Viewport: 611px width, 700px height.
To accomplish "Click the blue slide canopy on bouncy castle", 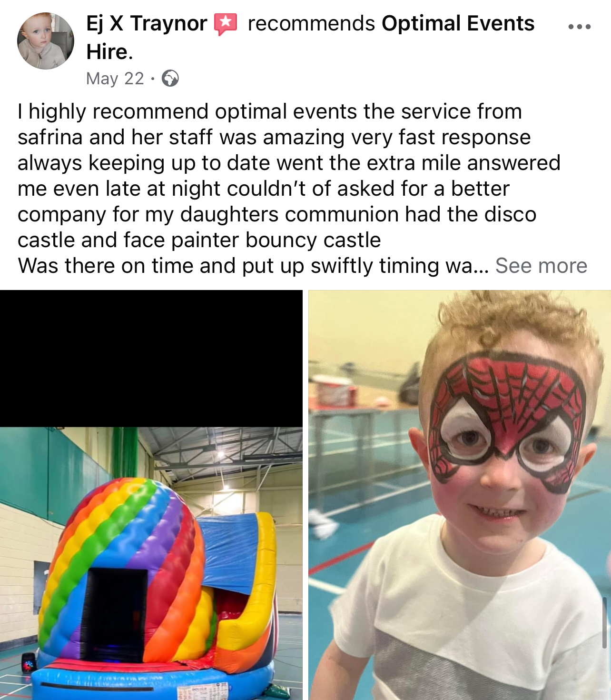I will click(x=232, y=552).
